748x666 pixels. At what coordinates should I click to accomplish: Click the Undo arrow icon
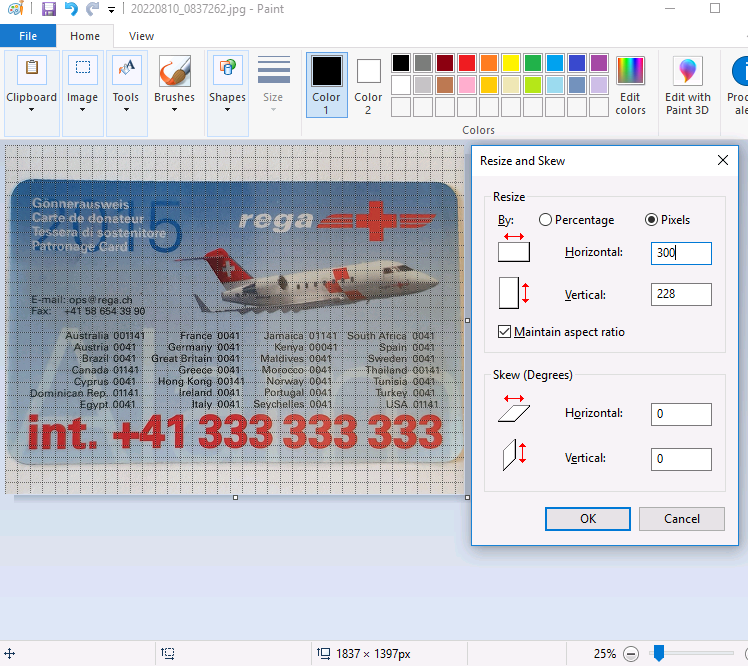pos(71,9)
